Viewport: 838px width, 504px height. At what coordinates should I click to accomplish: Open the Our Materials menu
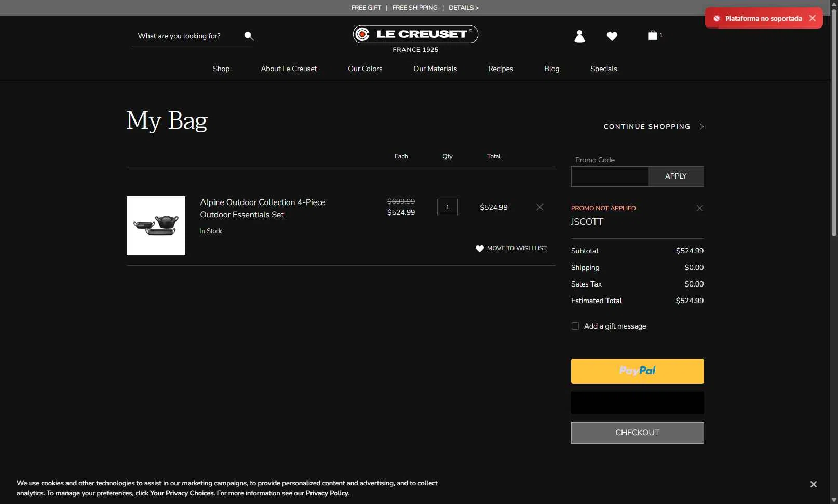[435, 69]
